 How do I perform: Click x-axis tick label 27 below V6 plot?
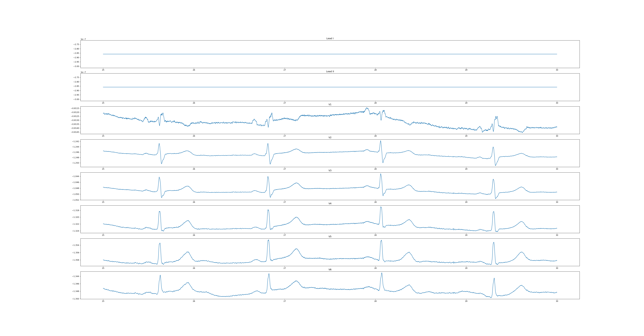click(x=285, y=301)
